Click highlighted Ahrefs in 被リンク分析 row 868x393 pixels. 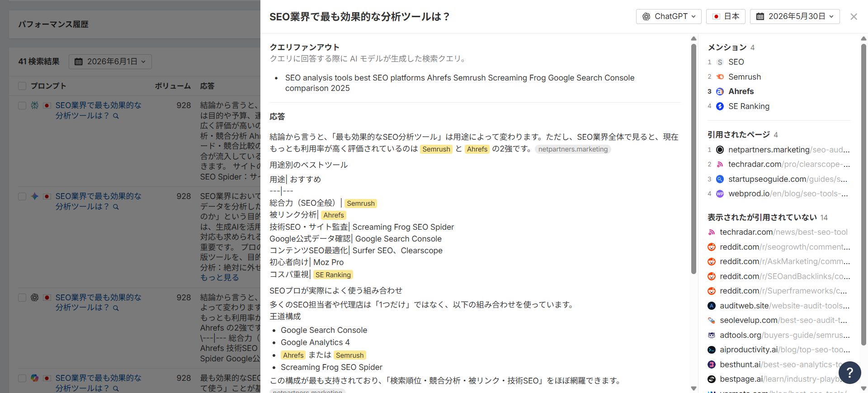pyautogui.click(x=334, y=215)
